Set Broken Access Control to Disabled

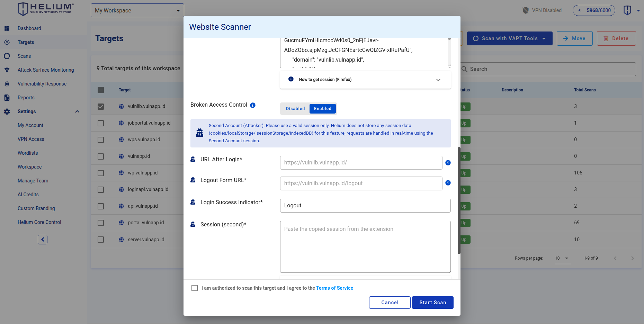pyautogui.click(x=295, y=109)
